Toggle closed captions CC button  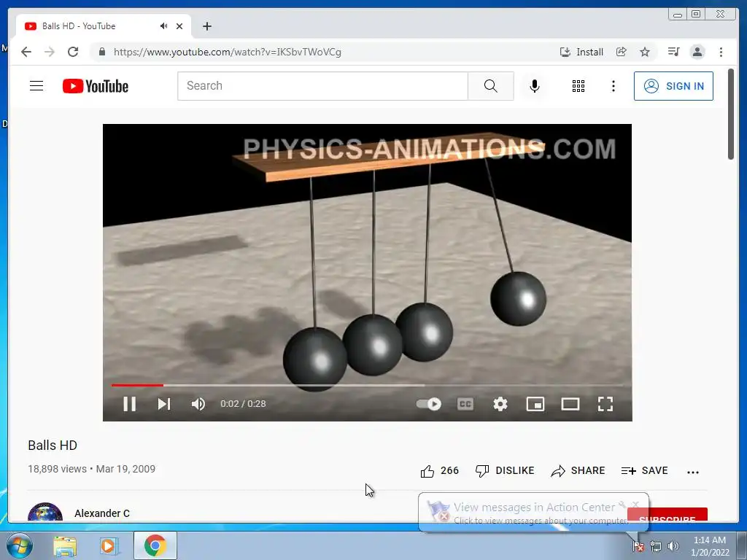pyautogui.click(x=465, y=404)
